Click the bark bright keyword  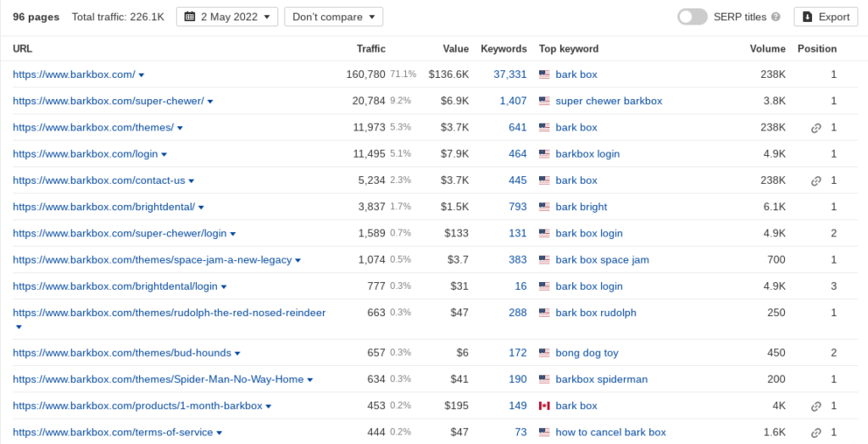coord(581,207)
